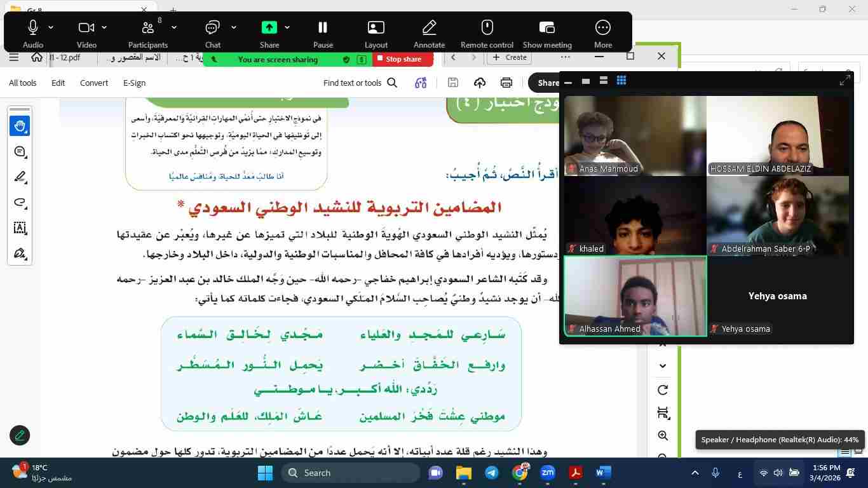Screen dimensions: 868x488
Task: Click Find text or tools search
Action: click(360, 83)
